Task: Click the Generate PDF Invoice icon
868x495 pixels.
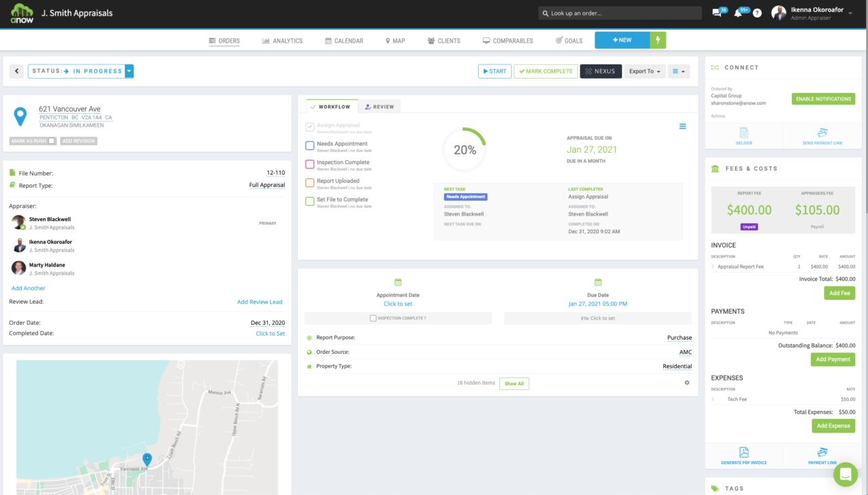Action: (x=744, y=453)
